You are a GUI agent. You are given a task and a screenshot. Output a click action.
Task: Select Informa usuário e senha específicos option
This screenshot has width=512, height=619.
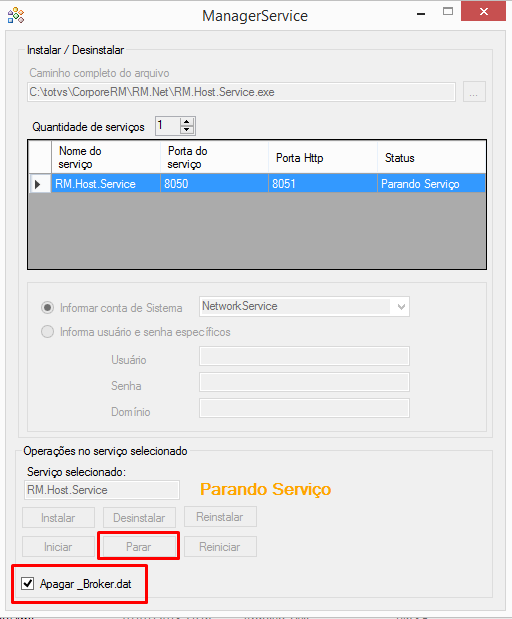pos(47,332)
